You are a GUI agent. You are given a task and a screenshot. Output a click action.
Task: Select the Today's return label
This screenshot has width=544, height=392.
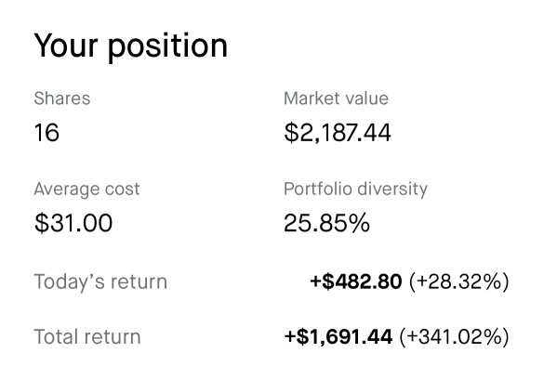point(100,281)
